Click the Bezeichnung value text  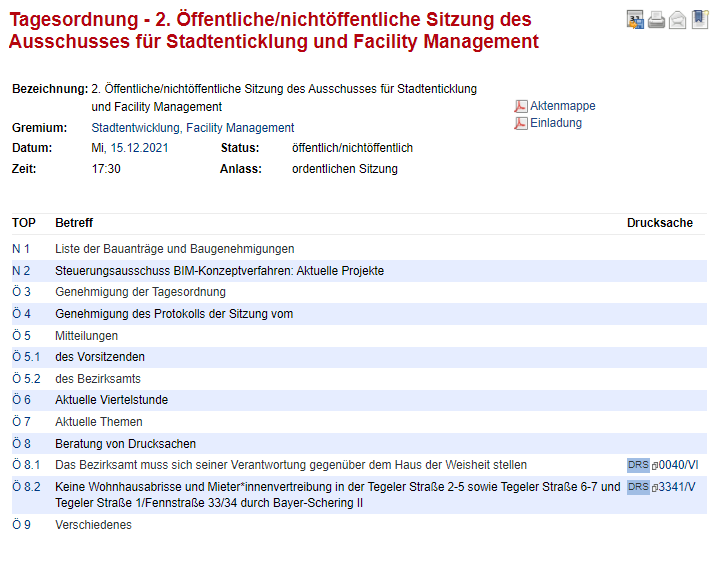[284, 97]
